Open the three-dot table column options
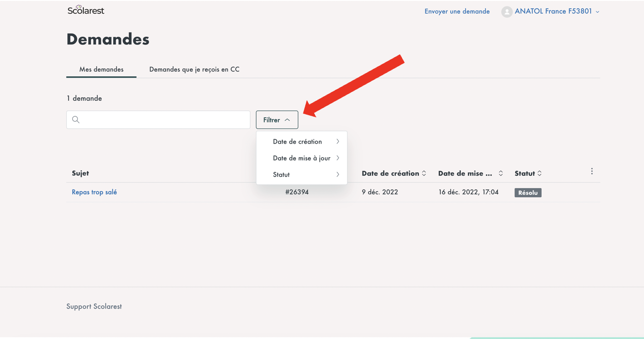The height and width of the screenshot is (339, 644). point(592,171)
